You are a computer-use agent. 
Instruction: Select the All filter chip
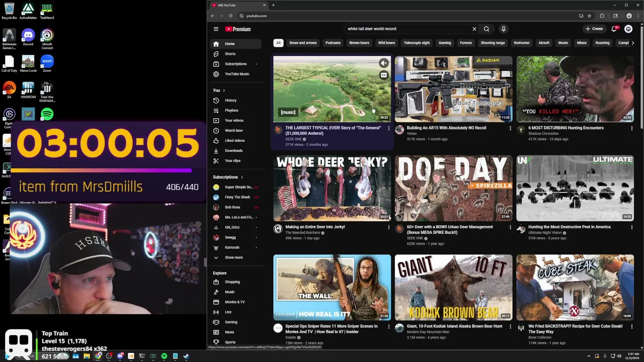278,43
